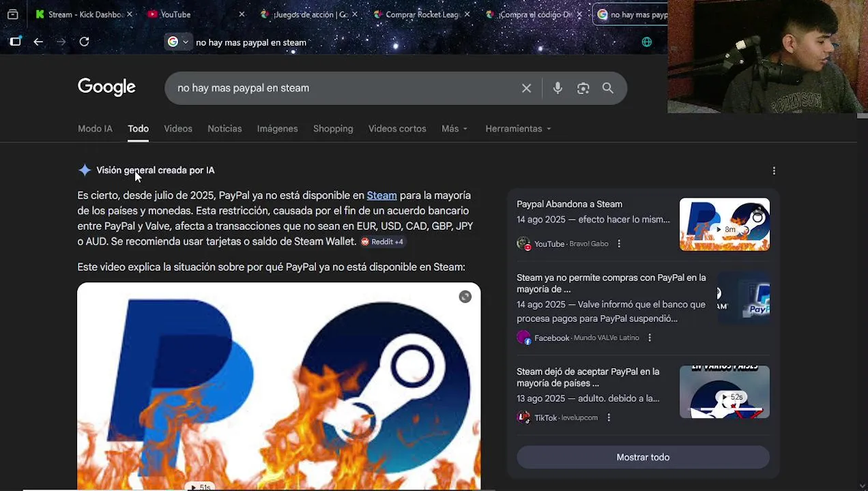Submit the search with the magnifier icon
This screenshot has width=868, height=491.
pos(607,88)
